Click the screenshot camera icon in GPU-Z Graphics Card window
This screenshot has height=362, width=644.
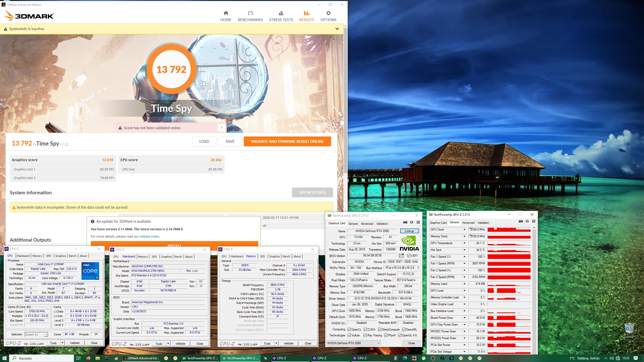405,222
